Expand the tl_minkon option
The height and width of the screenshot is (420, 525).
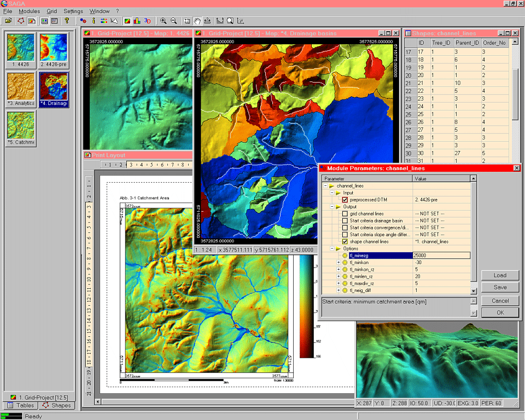(x=339, y=262)
